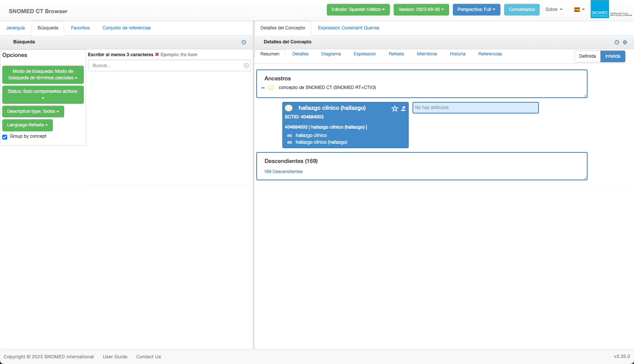
Task: Open Status: Solo componentes activos dropdown
Action: click(x=43, y=95)
